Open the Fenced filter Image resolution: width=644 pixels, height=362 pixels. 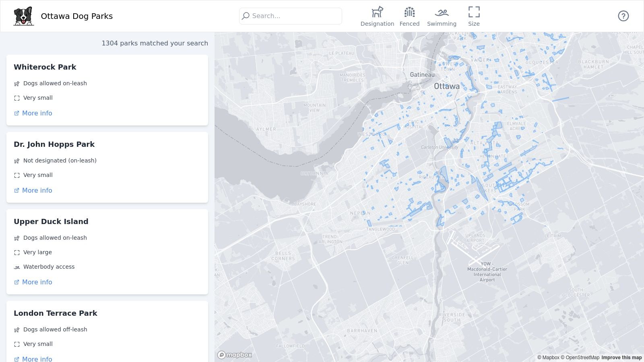(x=409, y=16)
